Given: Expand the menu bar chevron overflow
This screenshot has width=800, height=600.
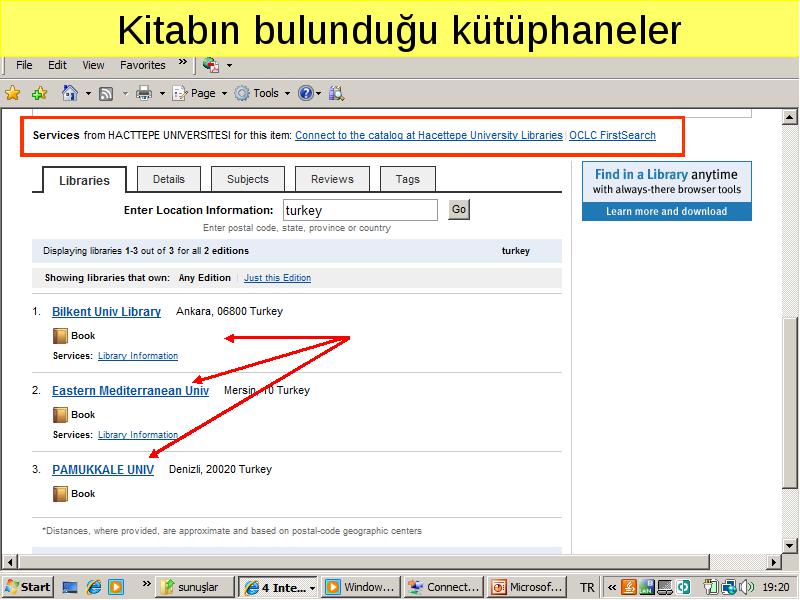Looking at the screenshot, I should 183,62.
